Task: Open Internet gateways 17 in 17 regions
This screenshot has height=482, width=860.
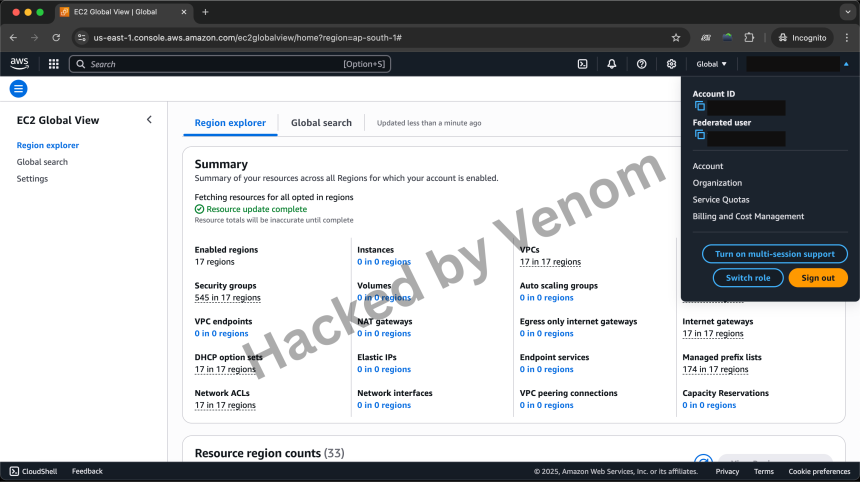Action: (x=713, y=333)
